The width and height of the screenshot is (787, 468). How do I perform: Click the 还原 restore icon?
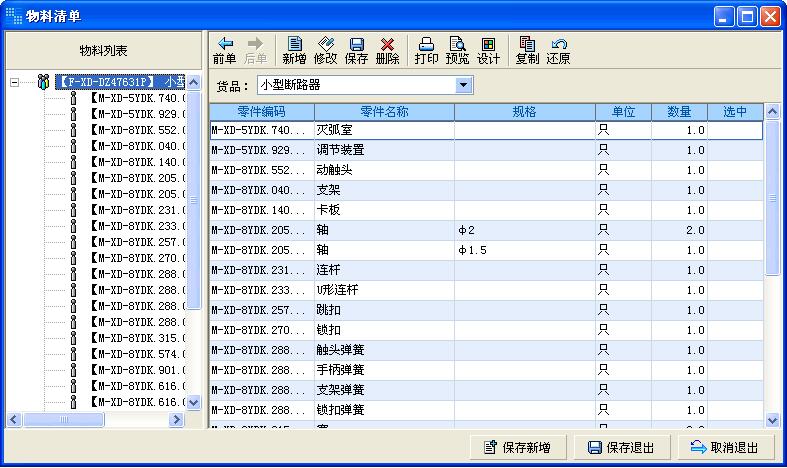[558, 45]
